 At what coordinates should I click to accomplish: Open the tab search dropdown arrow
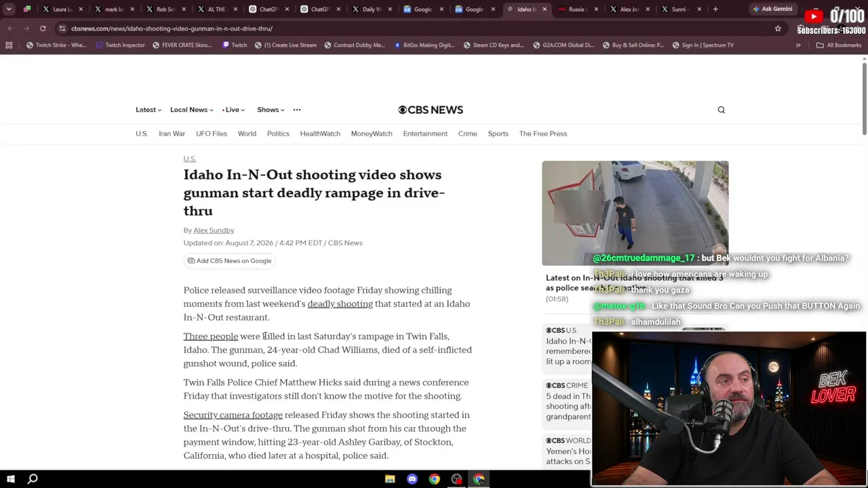pyautogui.click(x=9, y=9)
